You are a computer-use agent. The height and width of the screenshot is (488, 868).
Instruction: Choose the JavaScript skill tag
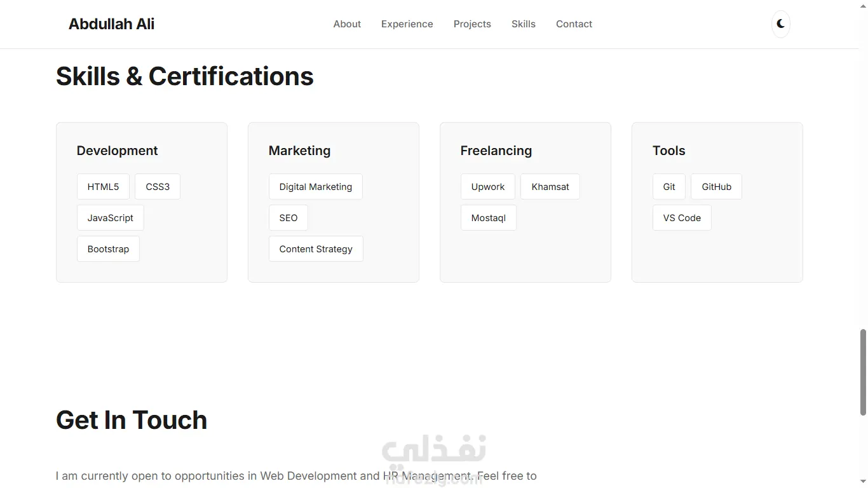click(x=111, y=218)
